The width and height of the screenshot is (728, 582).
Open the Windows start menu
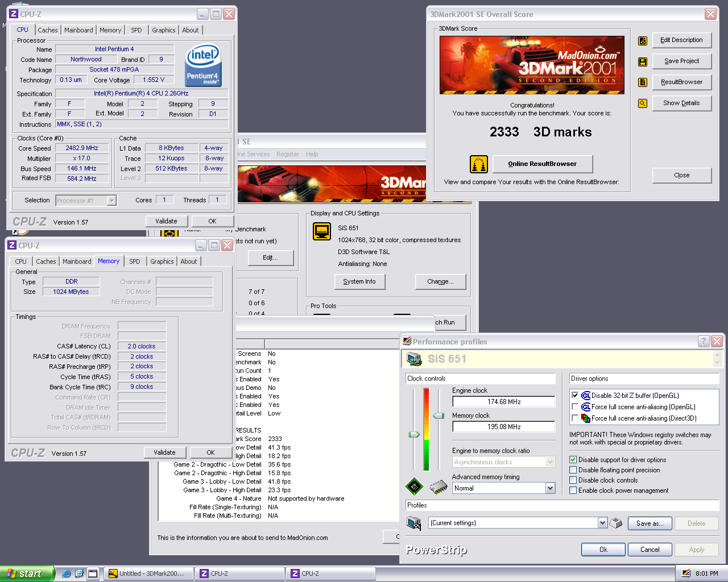tap(27, 573)
